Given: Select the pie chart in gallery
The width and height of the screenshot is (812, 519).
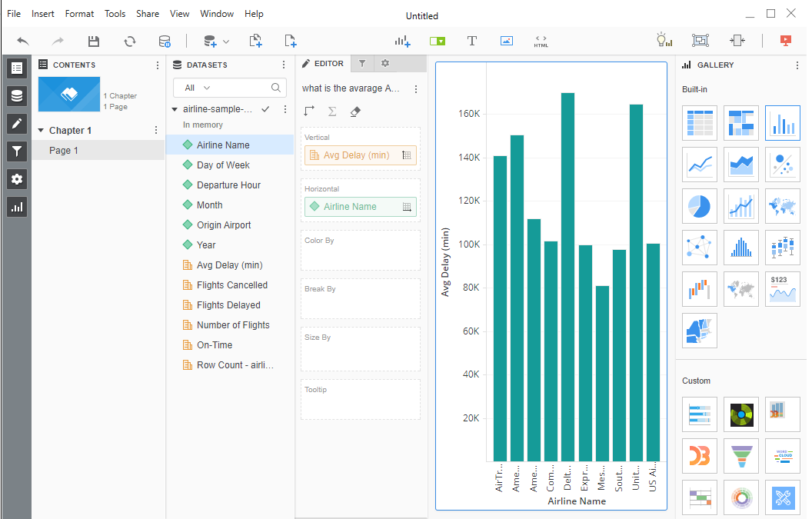Looking at the screenshot, I should point(699,206).
